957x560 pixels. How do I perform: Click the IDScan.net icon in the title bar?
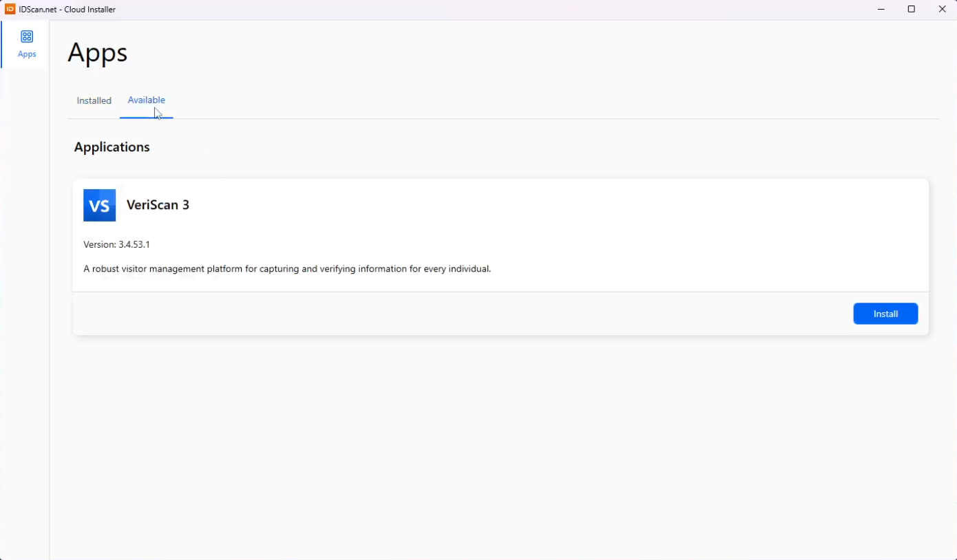(10, 10)
